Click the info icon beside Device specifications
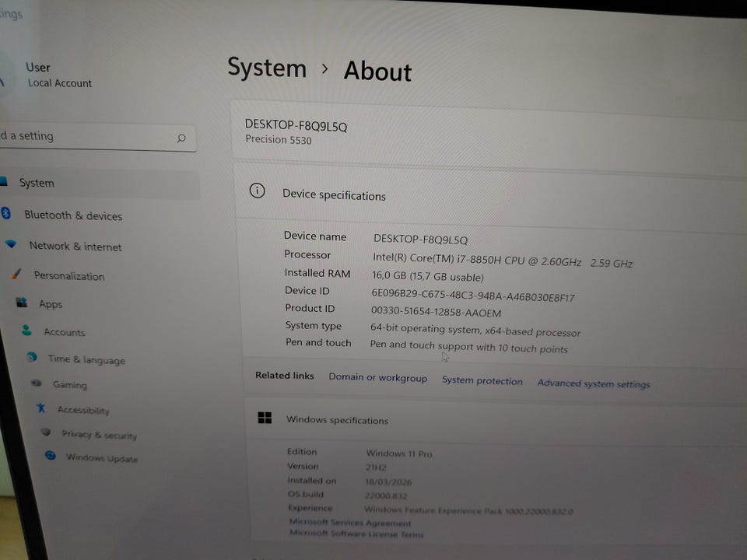Viewport: 747px width, 560px height. click(258, 191)
